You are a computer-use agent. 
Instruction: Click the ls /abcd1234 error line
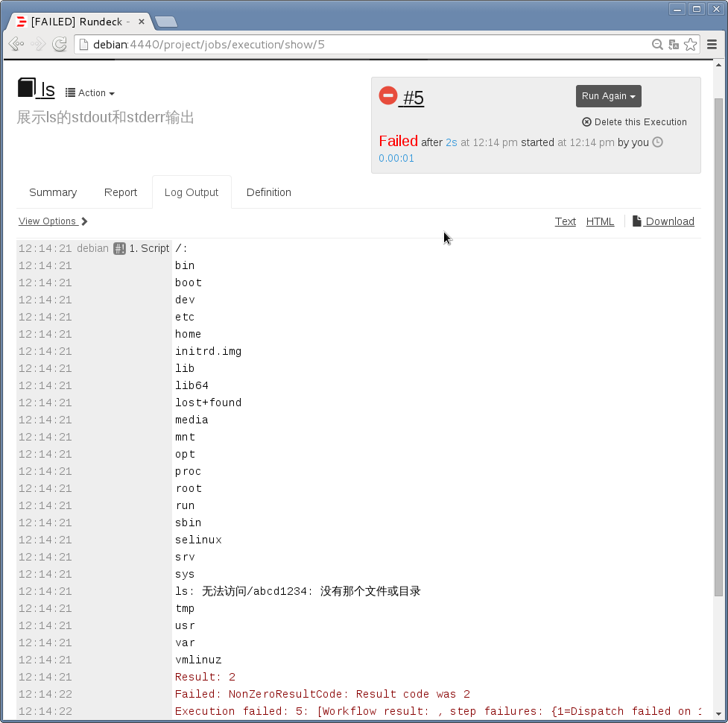tap(297, 591)
